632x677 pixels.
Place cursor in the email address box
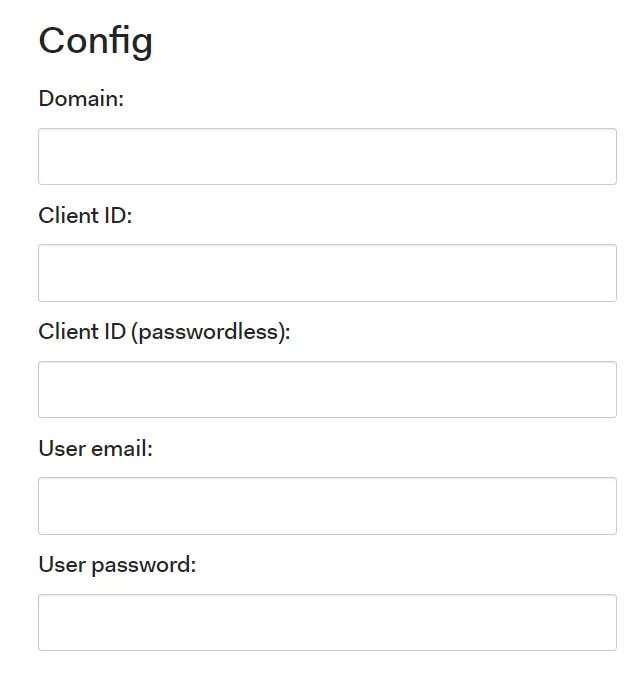pyautogui.click(x=327, y=506)
